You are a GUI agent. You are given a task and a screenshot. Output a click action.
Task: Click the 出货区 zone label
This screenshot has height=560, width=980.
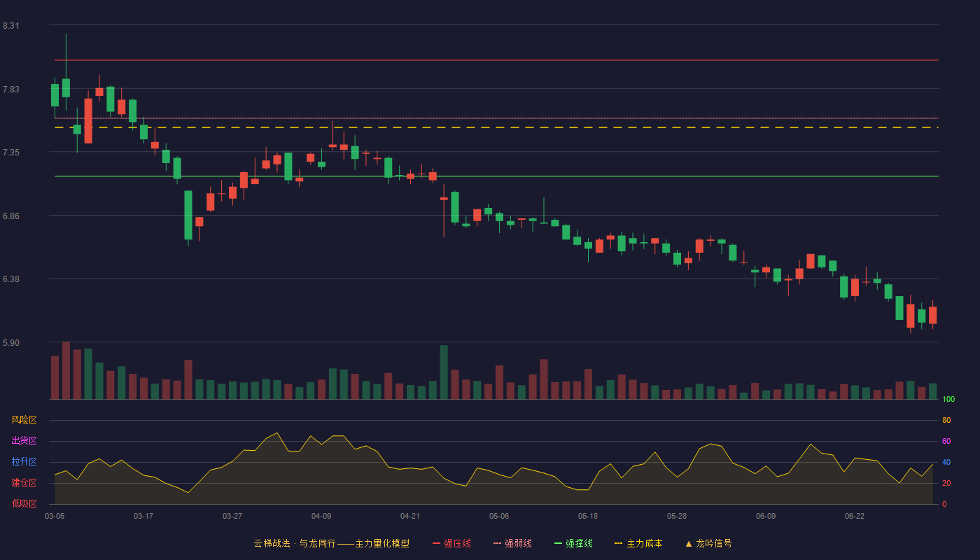click(x=24, y=441)
